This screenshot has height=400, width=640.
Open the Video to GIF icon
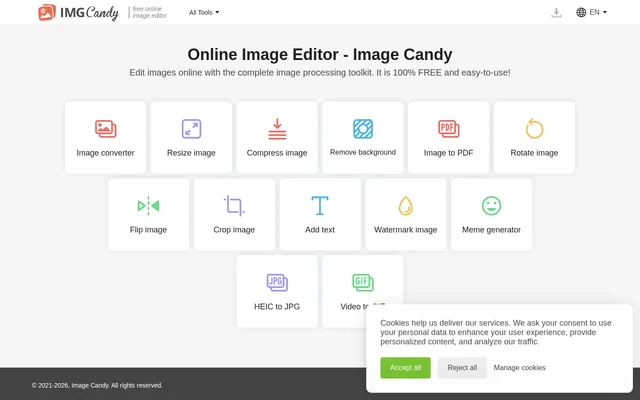362,282
